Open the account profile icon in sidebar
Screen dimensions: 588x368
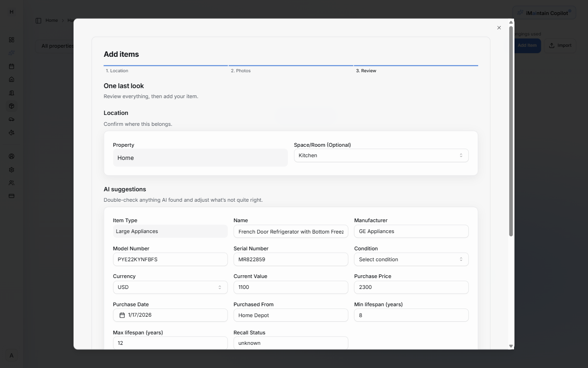11,156
